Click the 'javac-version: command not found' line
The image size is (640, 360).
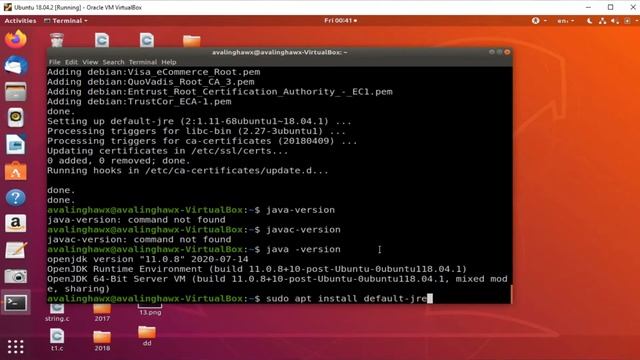(139, 239)
